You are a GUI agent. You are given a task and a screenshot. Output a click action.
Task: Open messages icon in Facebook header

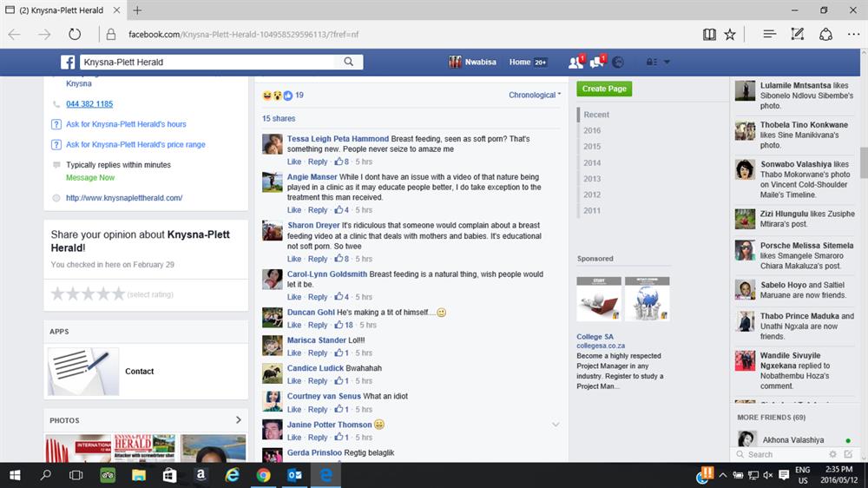(597, 62)
